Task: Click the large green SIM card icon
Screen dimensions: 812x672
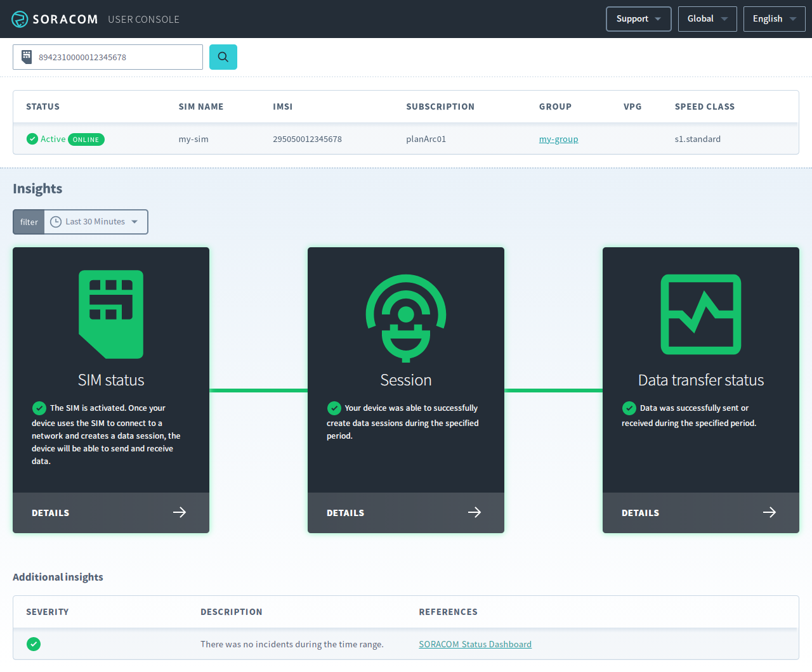Action: (x=111, y=314)
